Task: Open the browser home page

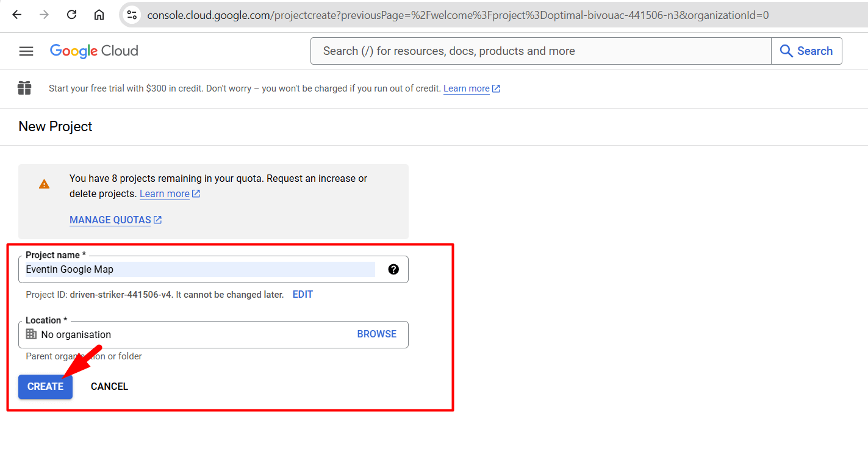Action: coord(99,15)
